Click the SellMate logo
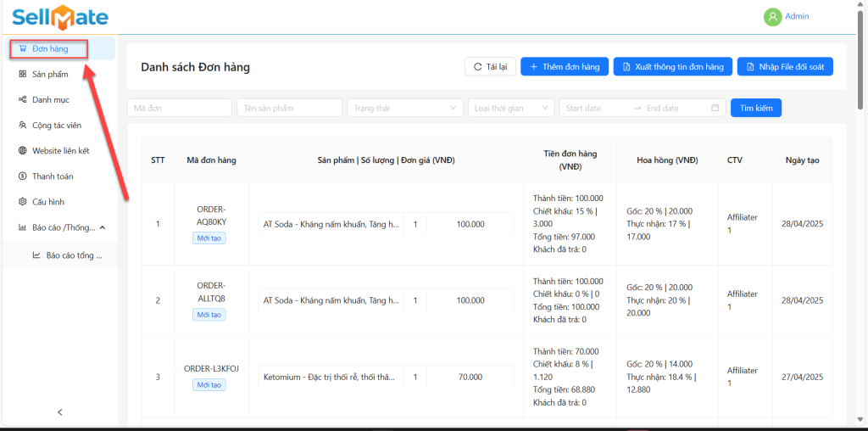868x431 pixels. click(x=60, y=17)
